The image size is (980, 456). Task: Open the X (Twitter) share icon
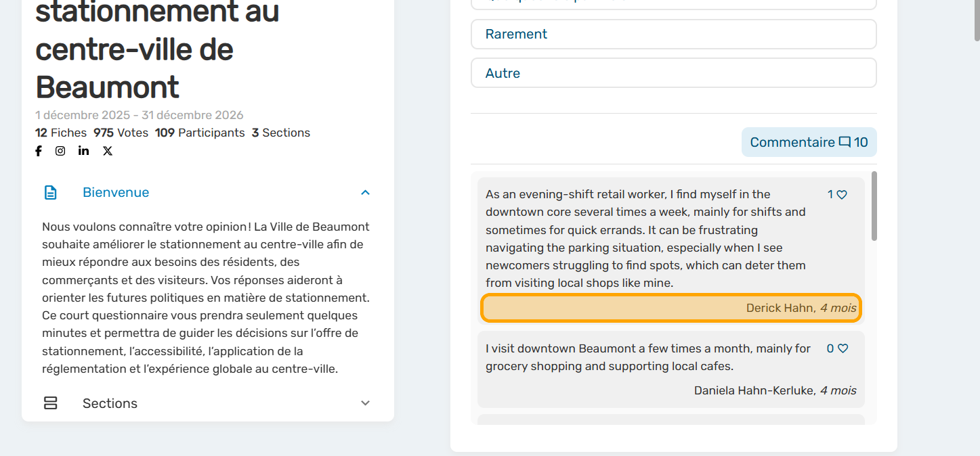pos(108,151)
